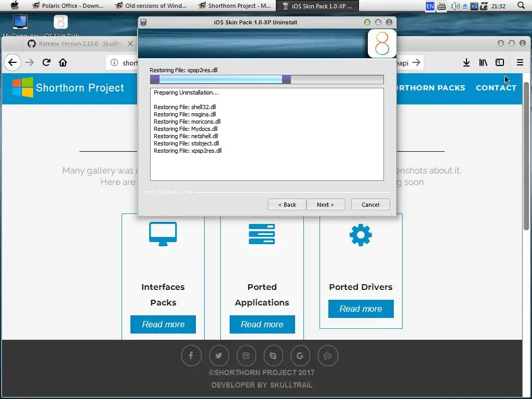Screen dimensions: 532x399
Task: Click GitHub favicon on browser tab
Action: 32,44
